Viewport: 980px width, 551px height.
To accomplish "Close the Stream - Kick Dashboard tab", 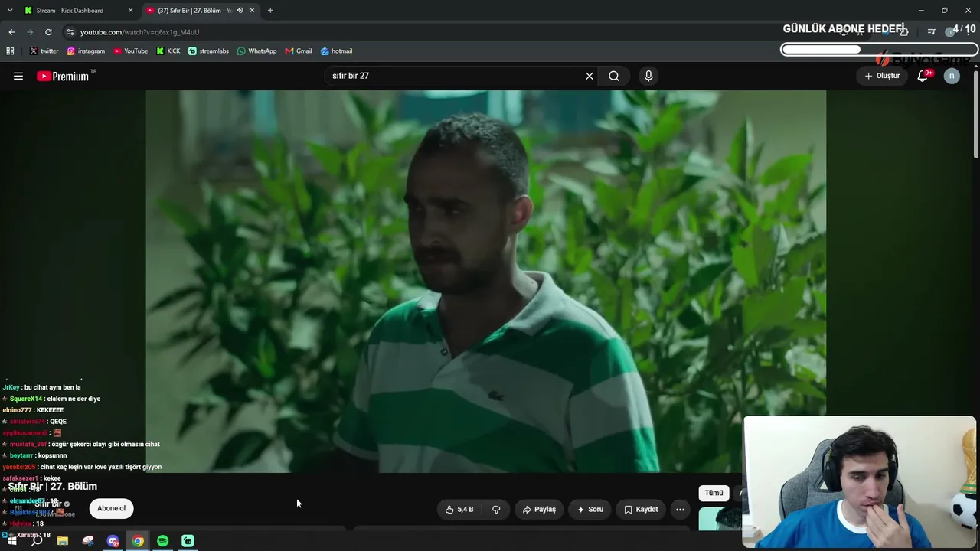I will [130, 11].
